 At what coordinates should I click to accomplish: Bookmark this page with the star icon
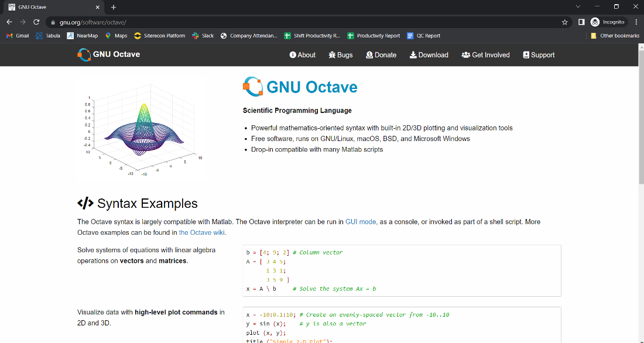565,22
